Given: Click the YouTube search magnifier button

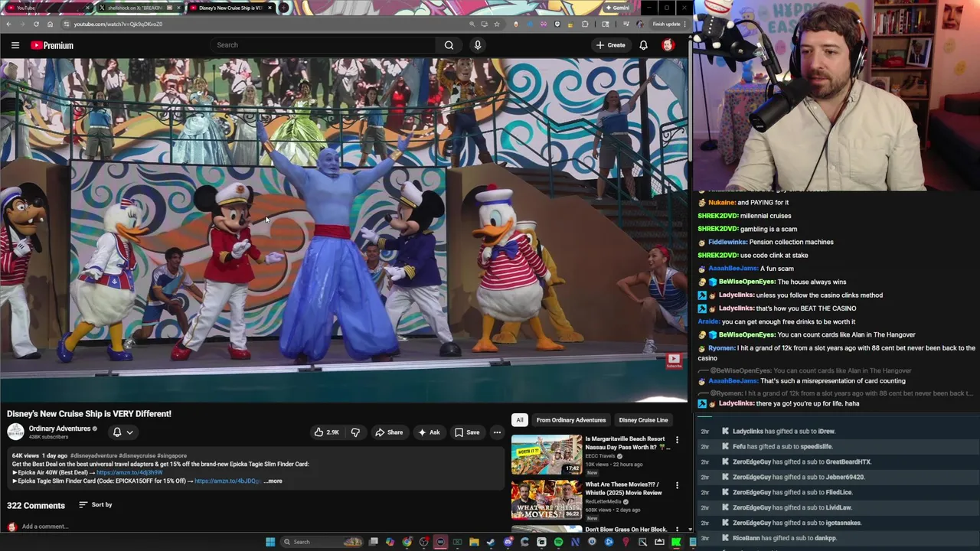Looking at the screenshot, I should pos(449,45).
